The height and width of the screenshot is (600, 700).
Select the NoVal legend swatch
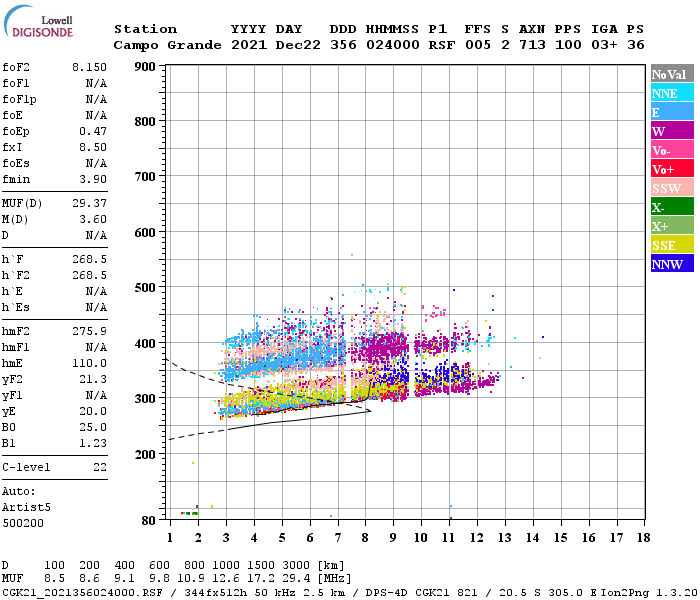click(672, 74)
